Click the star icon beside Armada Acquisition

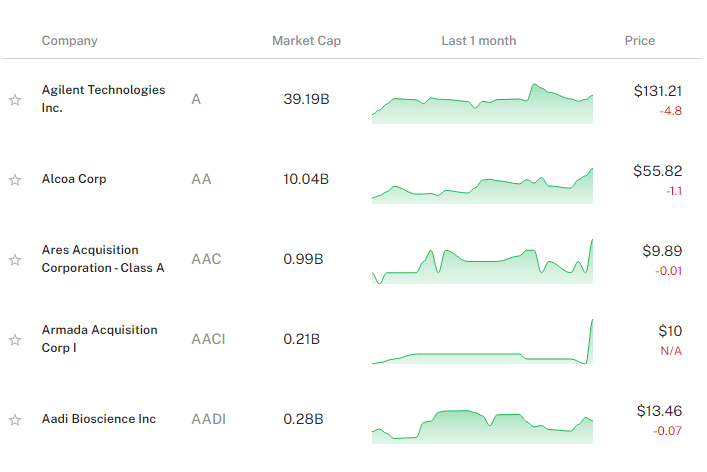pos(15,340)
